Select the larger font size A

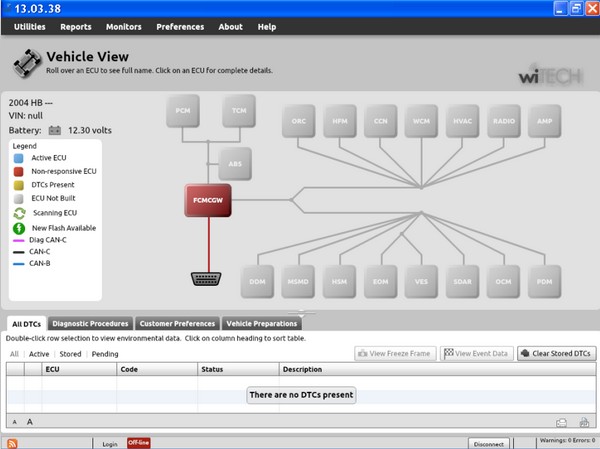coord(31,422)
